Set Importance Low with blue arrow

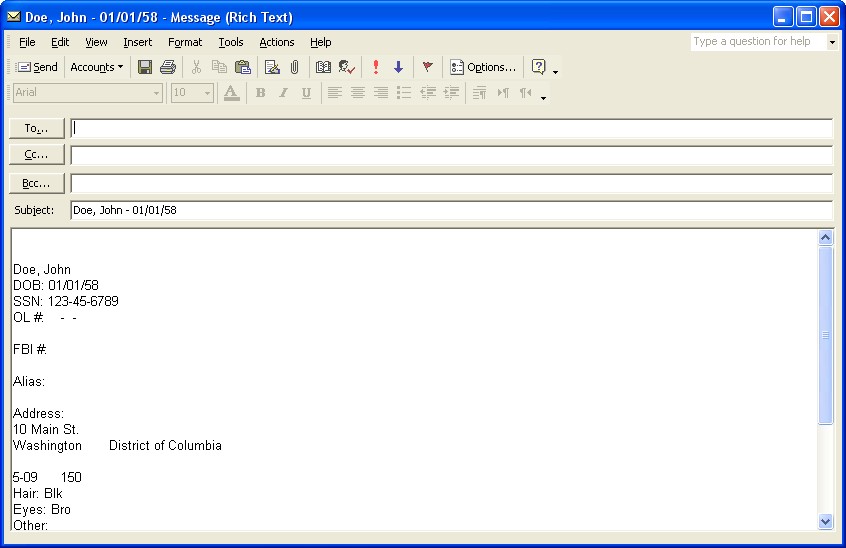tap(398, 67)
